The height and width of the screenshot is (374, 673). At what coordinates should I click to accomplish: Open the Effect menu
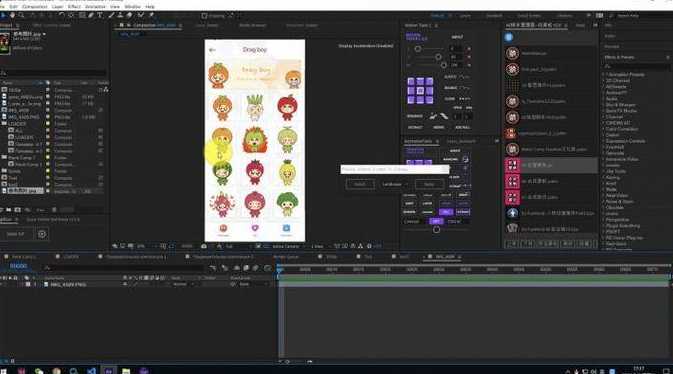click(74, 6)
